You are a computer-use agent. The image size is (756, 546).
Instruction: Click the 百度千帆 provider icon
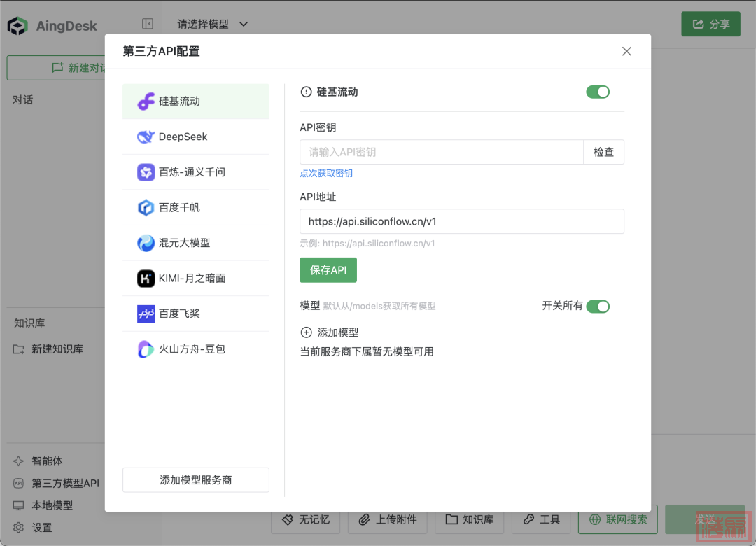click(x=146, y=207)
